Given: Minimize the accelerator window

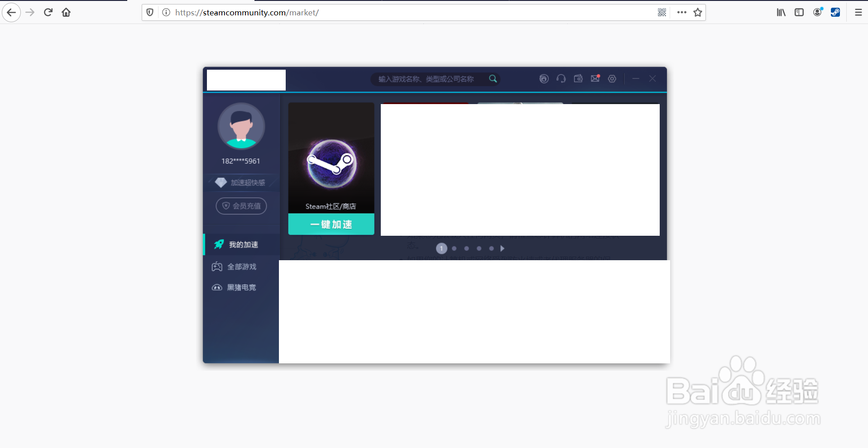Looking at the screenshot, I should tap(636, 79).
